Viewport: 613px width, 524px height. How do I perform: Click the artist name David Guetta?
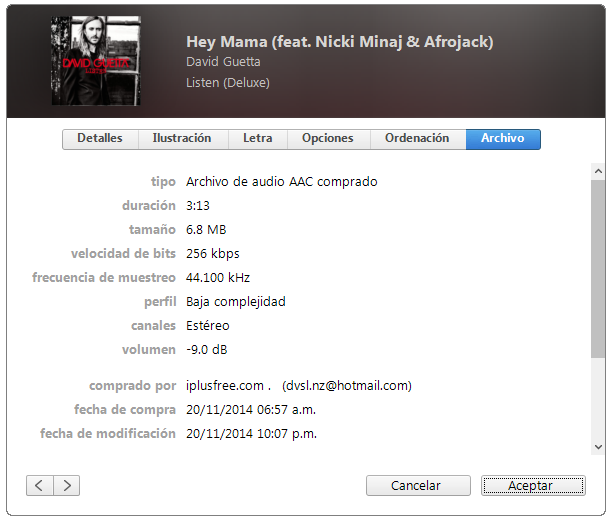223,62
